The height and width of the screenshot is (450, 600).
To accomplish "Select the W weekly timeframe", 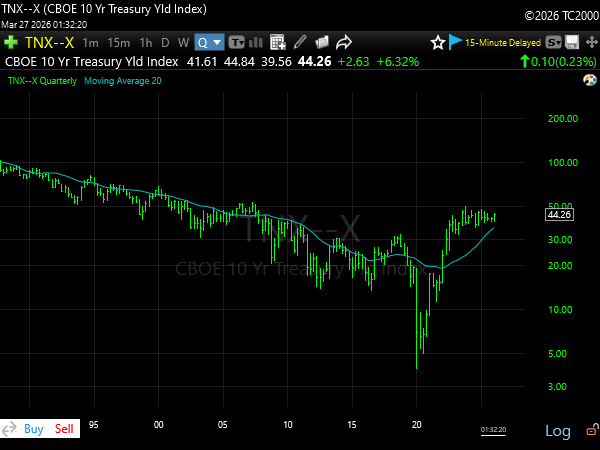I will pyautogui.click(x=183, y=43).
